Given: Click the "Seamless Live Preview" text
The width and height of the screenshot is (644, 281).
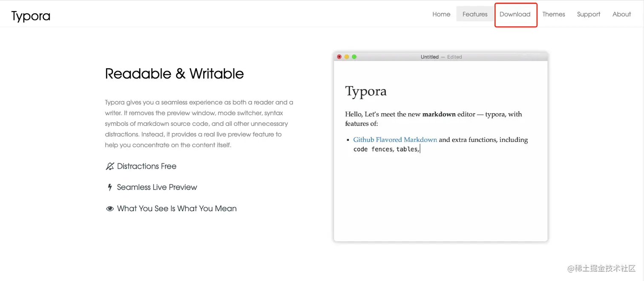Looking at the screenshot, I should pyautogui.click(x=157, y=187).
